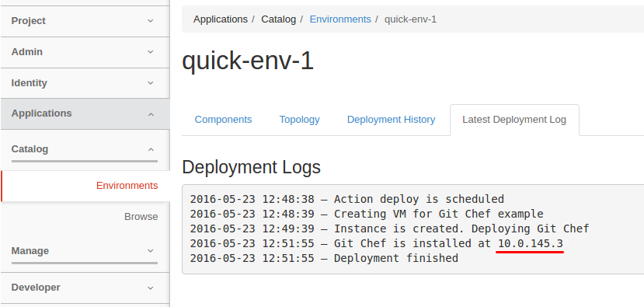Click the quick-env-1 breadcrumb item
The height and width of the screenshot is (307, 644).
point(410,19)
